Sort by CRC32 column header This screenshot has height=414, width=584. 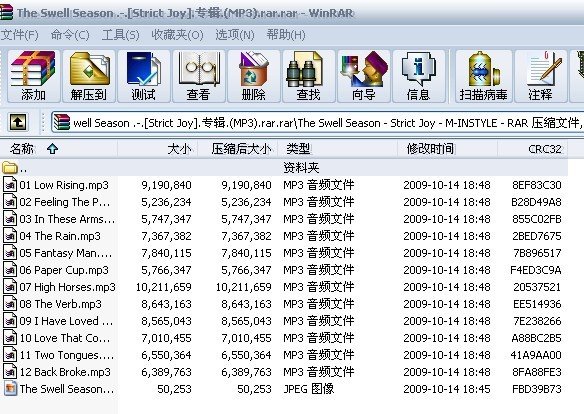[x=533, y=149]
